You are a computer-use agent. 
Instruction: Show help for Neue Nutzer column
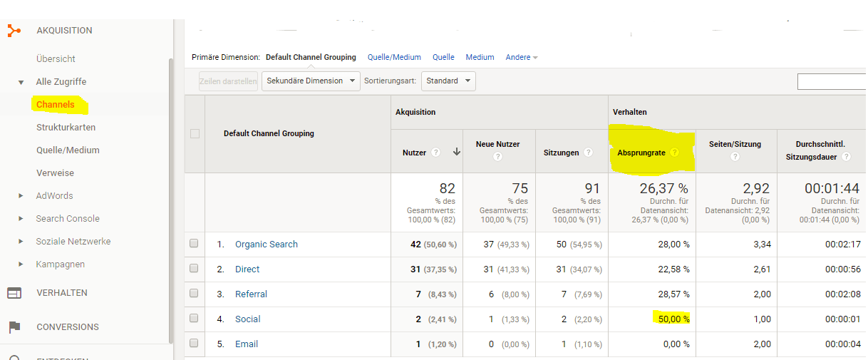tap(498, 158)
